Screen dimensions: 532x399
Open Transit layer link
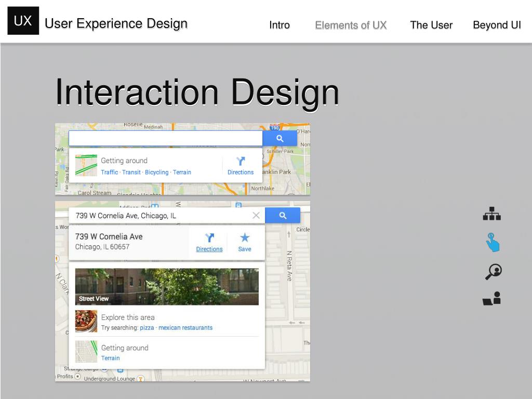(131, 172)
